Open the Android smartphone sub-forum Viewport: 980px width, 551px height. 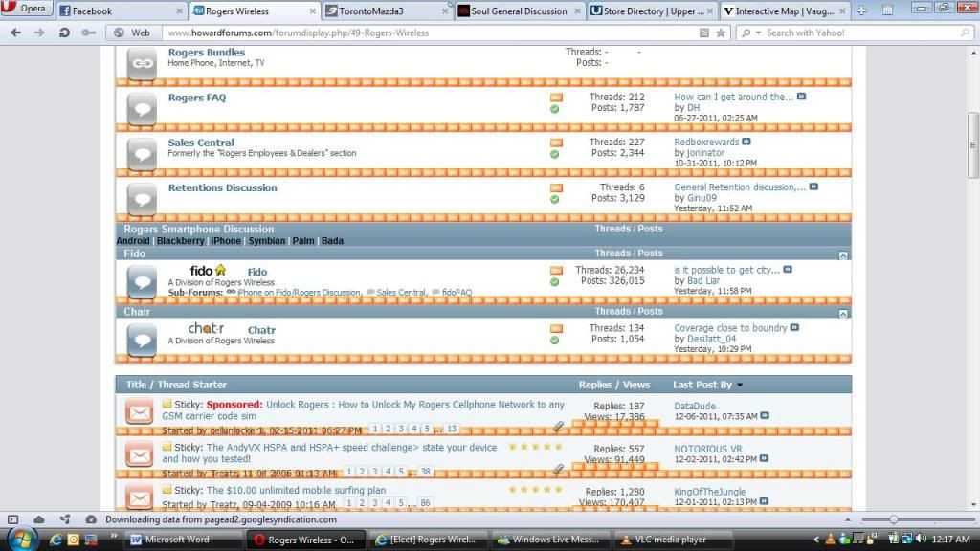133,240
